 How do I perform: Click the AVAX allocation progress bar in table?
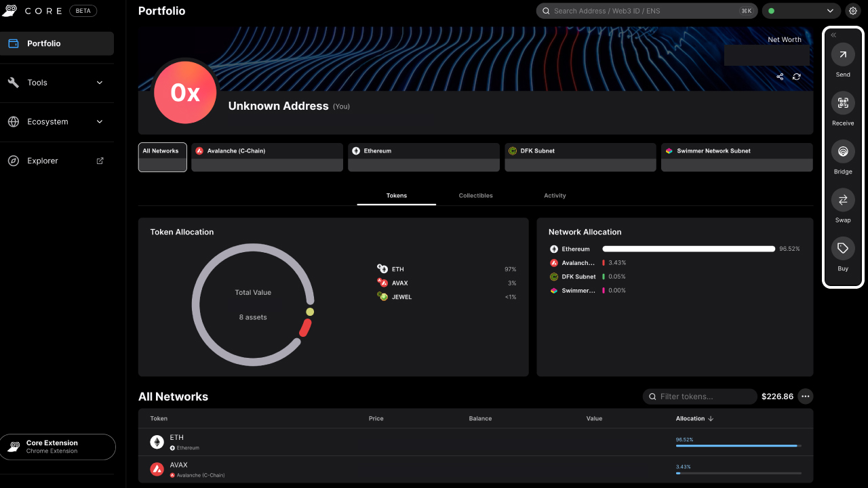(x=738, y=473)
